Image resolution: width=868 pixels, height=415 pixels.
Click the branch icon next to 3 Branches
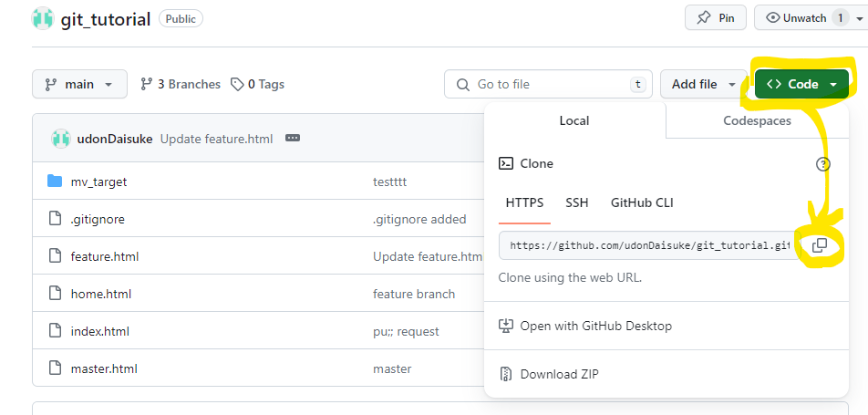click(x=147, y=84)
